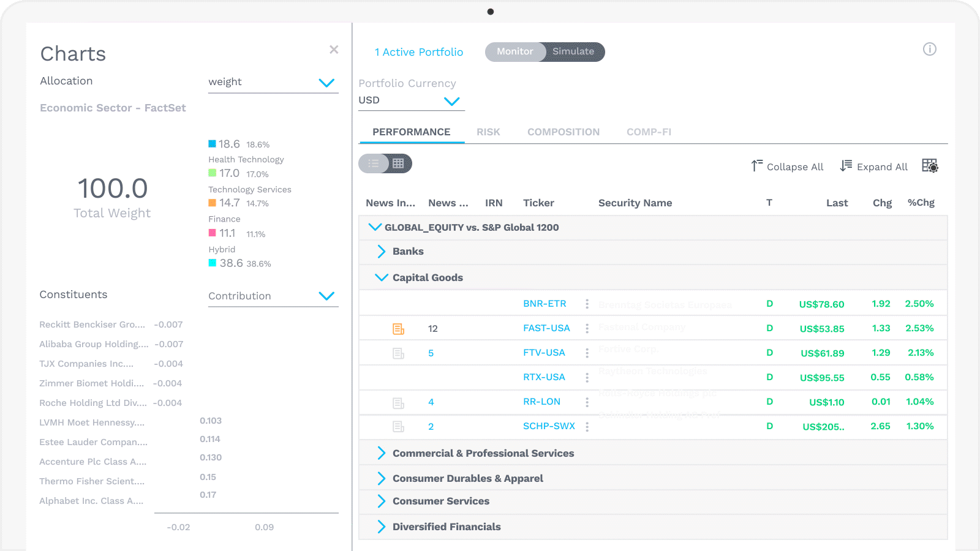Open the BNR-ETR ticker link
Viewport: 980px width, 551px height.
(x=545, y=304)
